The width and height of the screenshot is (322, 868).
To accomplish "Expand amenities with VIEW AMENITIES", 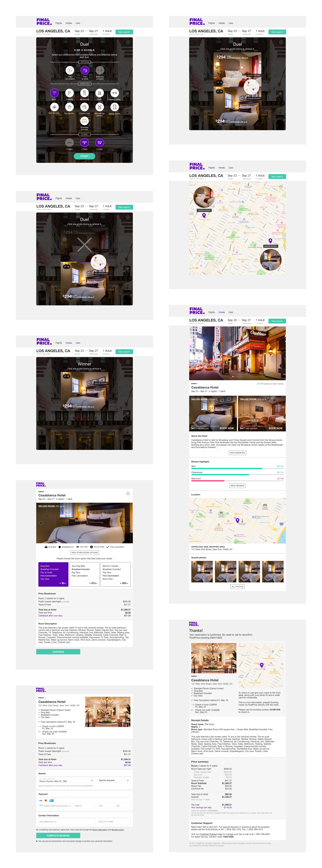I will pyautogui.click(x=238, y=453).
